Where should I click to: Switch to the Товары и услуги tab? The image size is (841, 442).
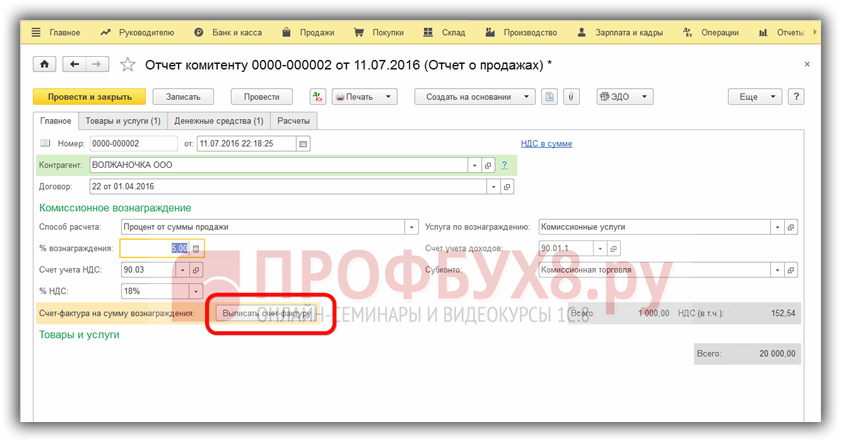point(123,121)
